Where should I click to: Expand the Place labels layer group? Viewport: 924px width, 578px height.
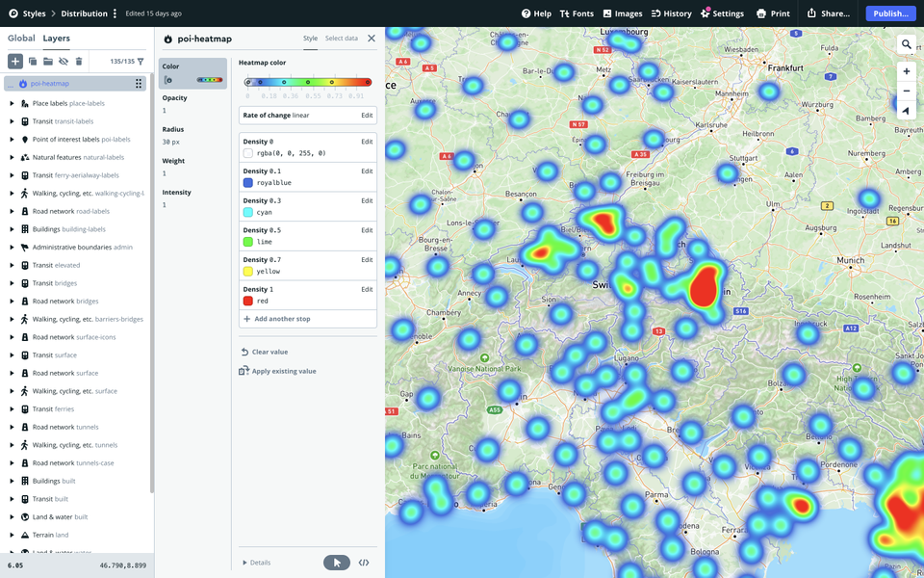12,103
